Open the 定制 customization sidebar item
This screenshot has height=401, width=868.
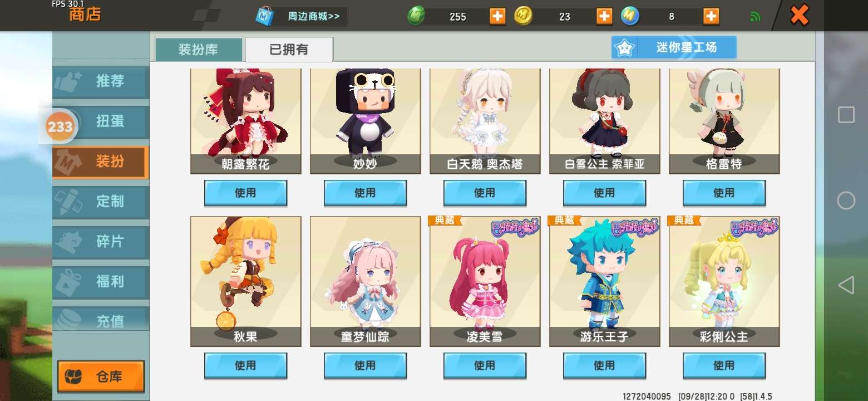click(101, 202)
